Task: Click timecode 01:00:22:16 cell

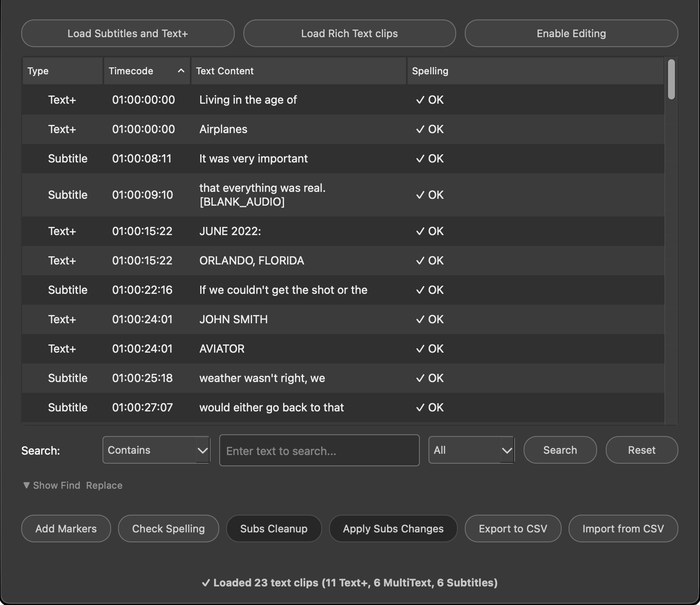Action: (x=142, y=290)
